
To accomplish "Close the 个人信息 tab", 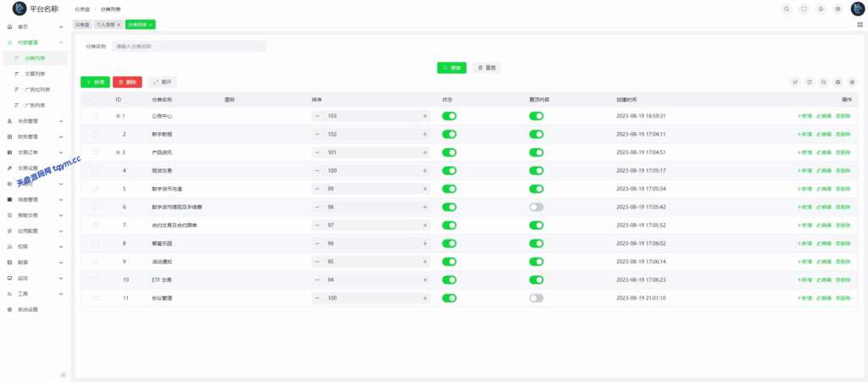I will coord(119,25).
